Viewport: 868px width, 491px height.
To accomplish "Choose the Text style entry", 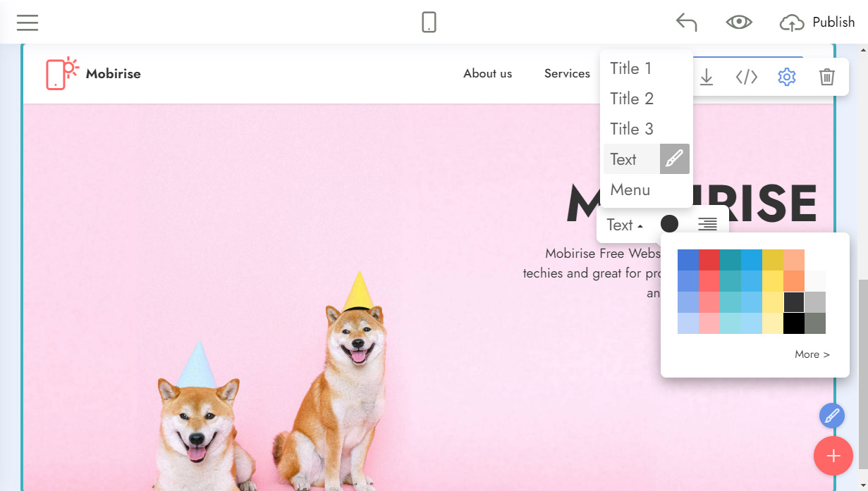I will pos(631,159).
